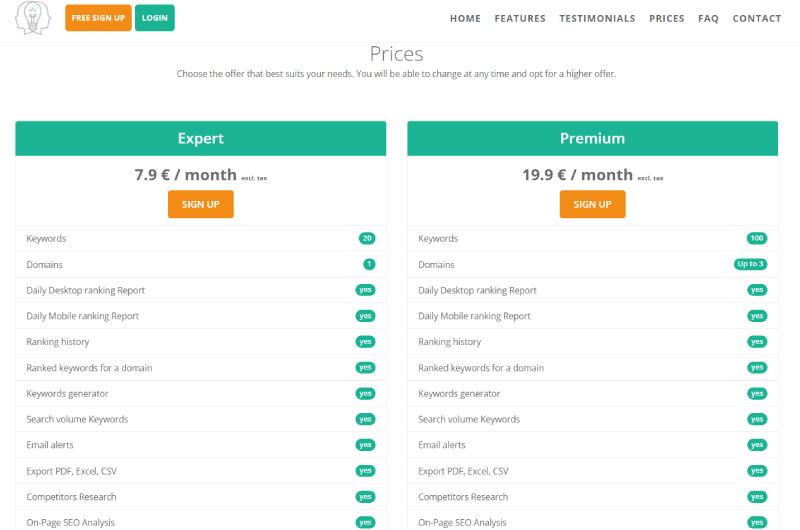Click Premium Email alerts yes badge
800x530 pixels.
pos(757,445)
